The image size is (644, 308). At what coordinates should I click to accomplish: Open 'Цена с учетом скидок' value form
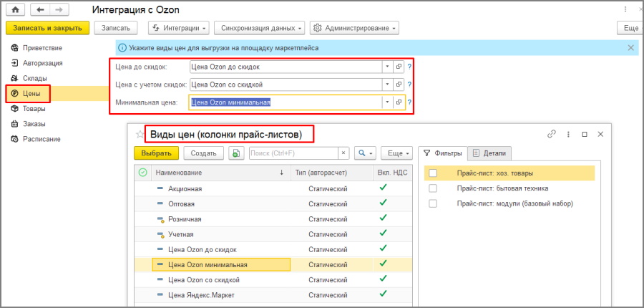click(399, 85)
